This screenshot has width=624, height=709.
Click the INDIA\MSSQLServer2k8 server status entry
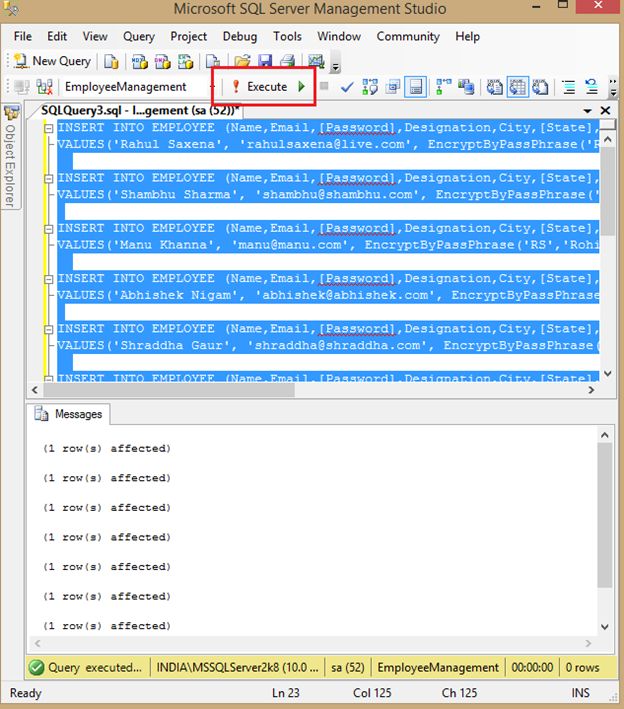click(237, 667)
